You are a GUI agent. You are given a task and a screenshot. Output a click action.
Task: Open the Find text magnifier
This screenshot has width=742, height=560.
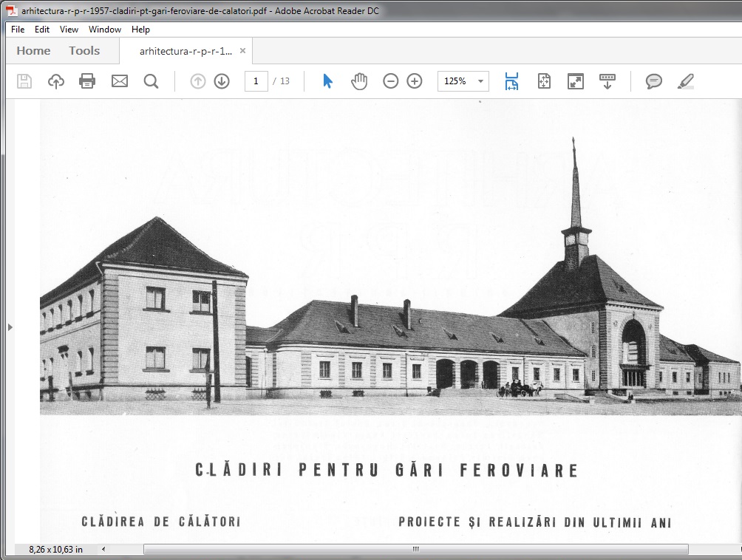[x=151, y=81]
